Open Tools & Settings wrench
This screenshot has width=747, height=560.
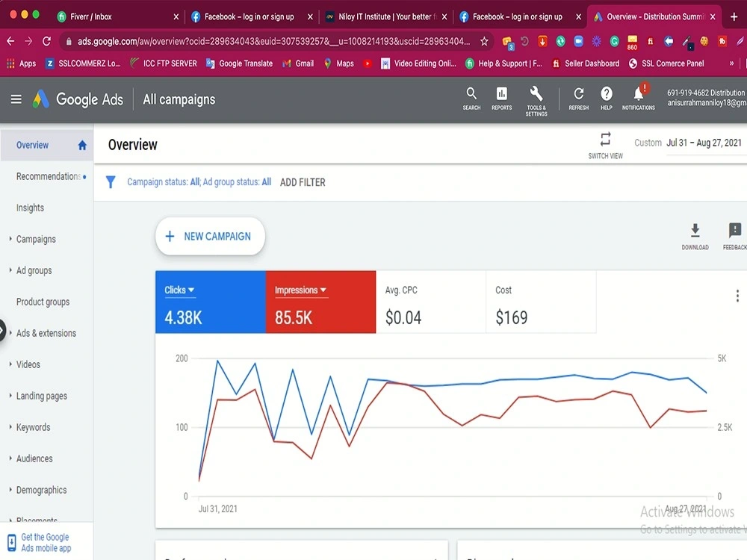536,101
